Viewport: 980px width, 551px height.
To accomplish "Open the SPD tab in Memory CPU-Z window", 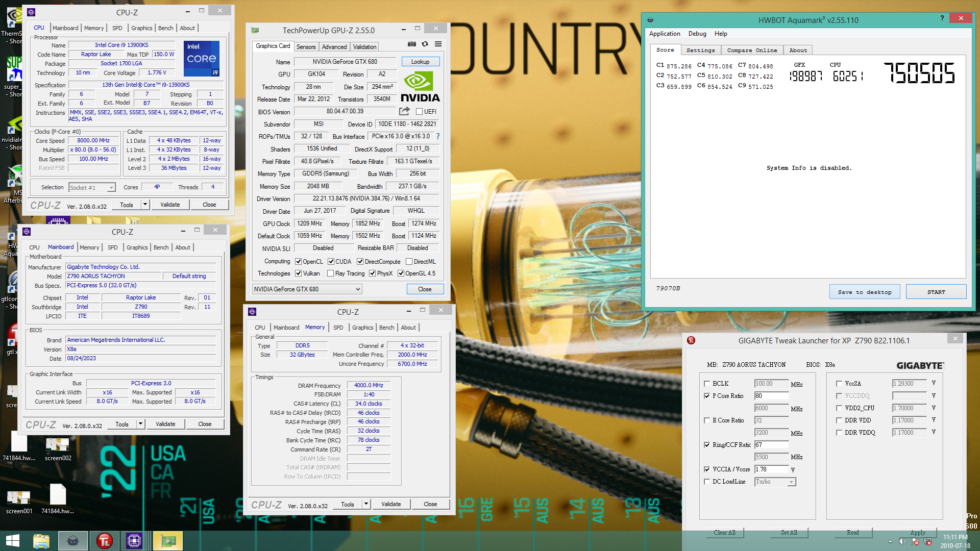I will pyautogui.click(x=338, y=328).
